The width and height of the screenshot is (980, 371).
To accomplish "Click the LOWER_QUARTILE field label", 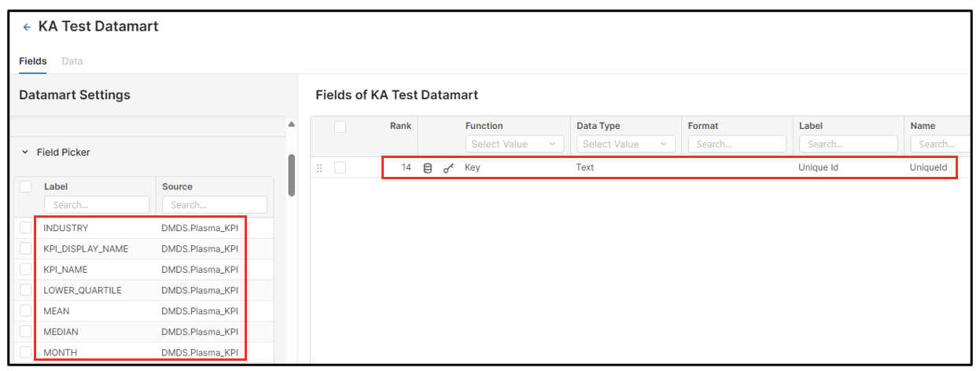I will tap(83, 290).
